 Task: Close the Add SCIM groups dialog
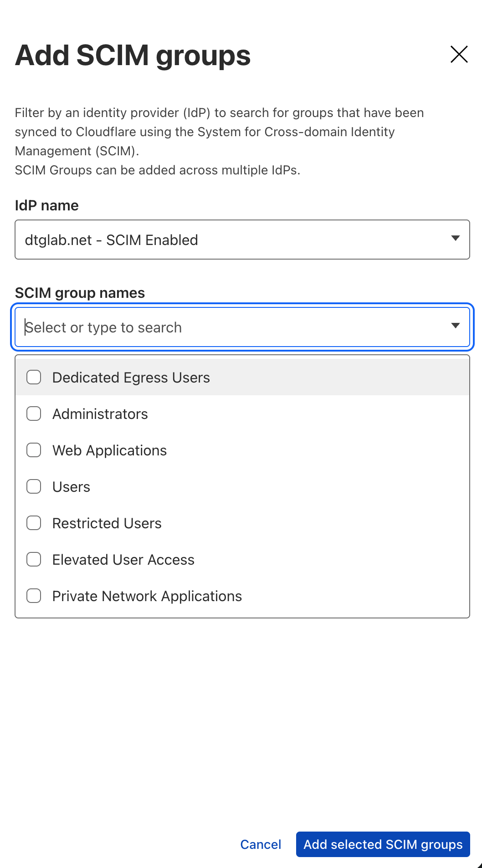pos(459,54)
